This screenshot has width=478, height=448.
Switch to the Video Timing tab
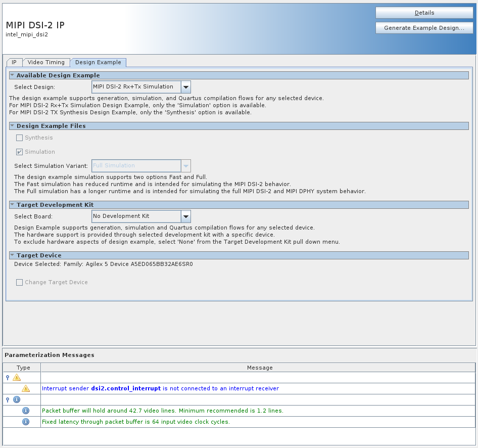point(46,63)
